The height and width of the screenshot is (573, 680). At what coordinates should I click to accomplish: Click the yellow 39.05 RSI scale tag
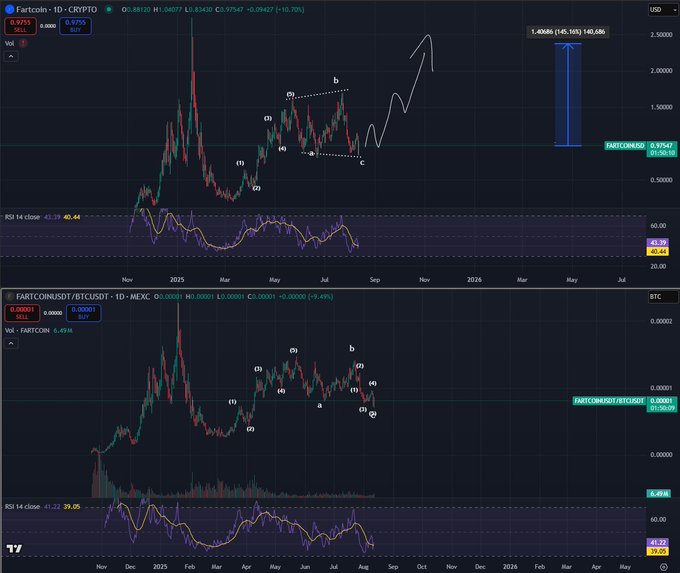point(657,551)
